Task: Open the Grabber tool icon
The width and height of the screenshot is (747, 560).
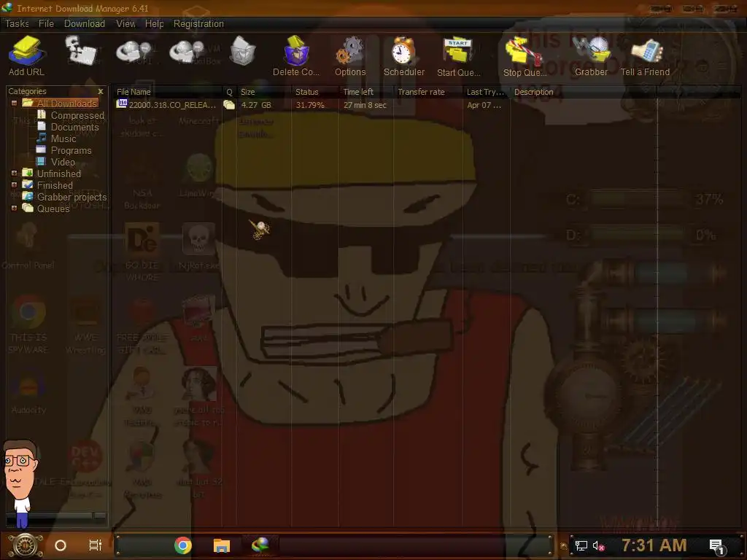Action: [x=591, y=55]
